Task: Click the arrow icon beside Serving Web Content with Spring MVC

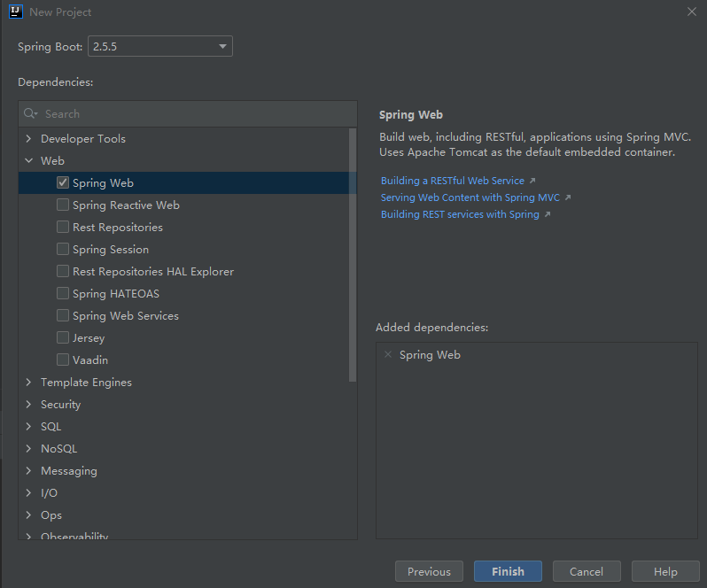Action: 568,197
